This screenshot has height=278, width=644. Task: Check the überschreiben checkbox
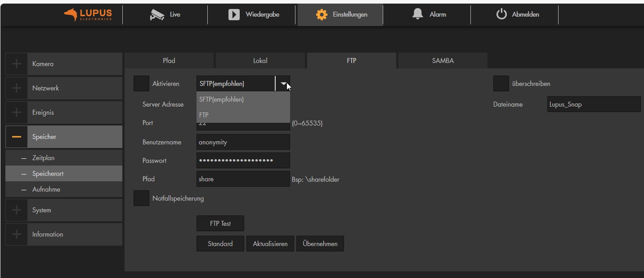[x=502, y=83]
